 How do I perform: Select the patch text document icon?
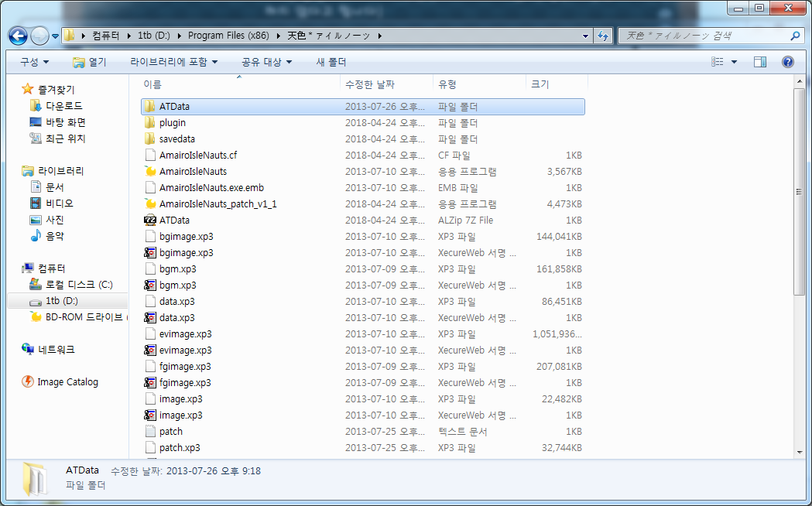[149, 432]
